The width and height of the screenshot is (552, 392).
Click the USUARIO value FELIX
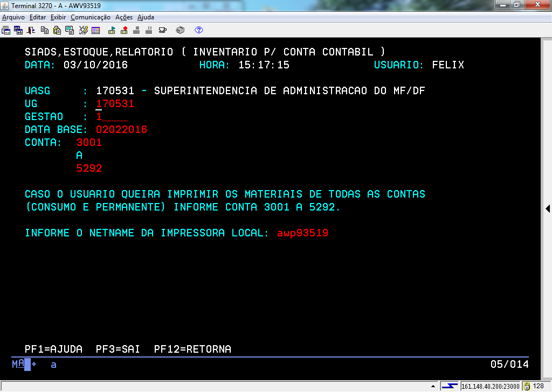(x=448, y=65)
